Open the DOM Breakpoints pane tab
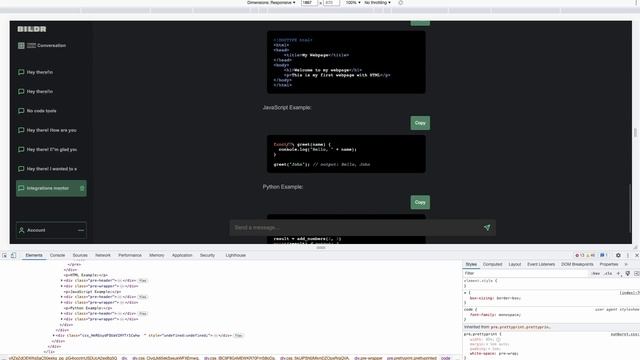The height and width of the screenshot is (360, 640). 577,264
